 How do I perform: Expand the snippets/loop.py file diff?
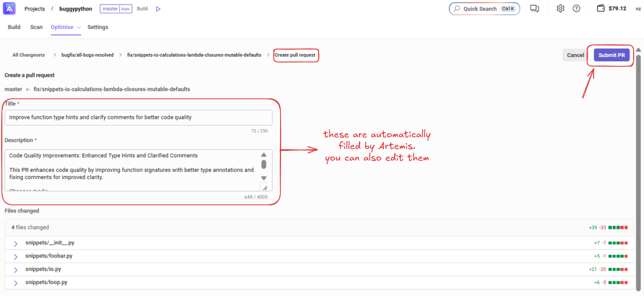16,283
